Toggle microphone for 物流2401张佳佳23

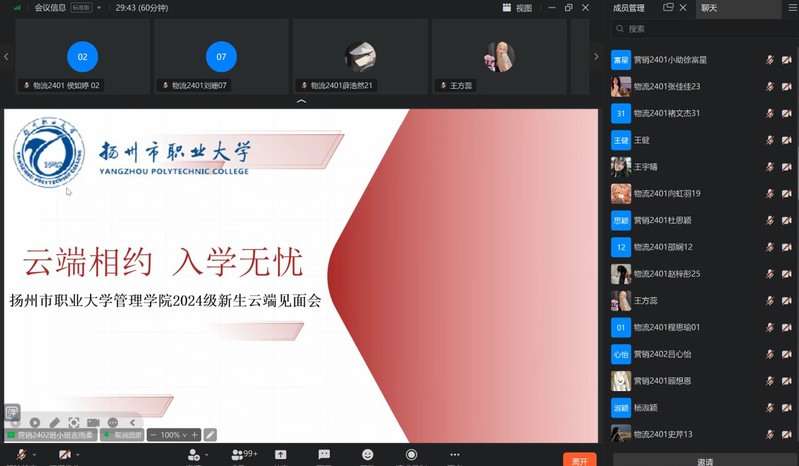pyautogui.click(x=769, y=87)
